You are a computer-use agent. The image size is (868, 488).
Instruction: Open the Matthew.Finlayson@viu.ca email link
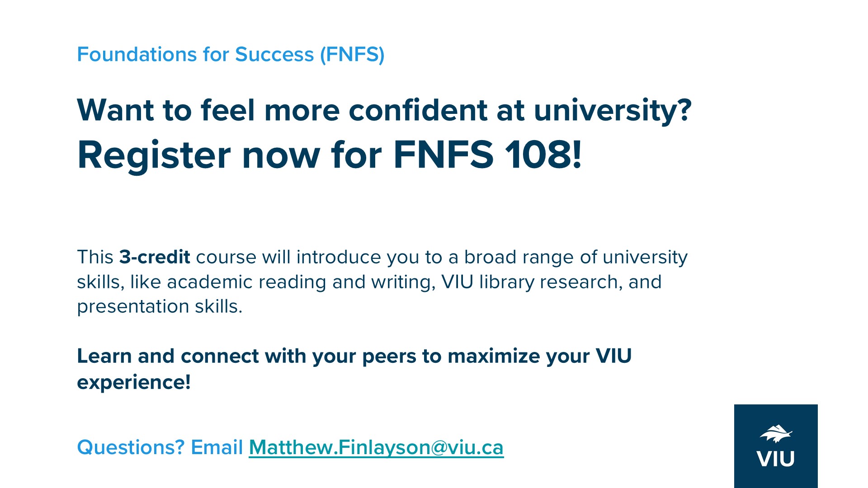click(x=376, y=447)
